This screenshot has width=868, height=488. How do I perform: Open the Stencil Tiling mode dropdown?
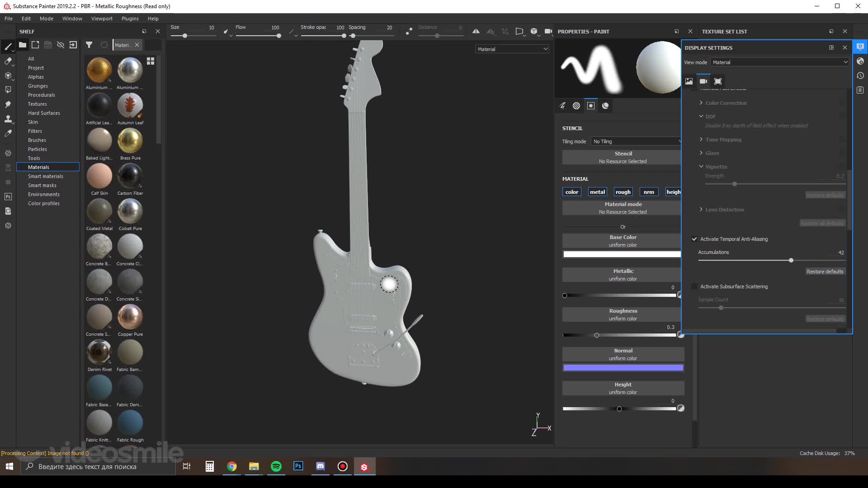pyautogui.click(x=636, y=141)
